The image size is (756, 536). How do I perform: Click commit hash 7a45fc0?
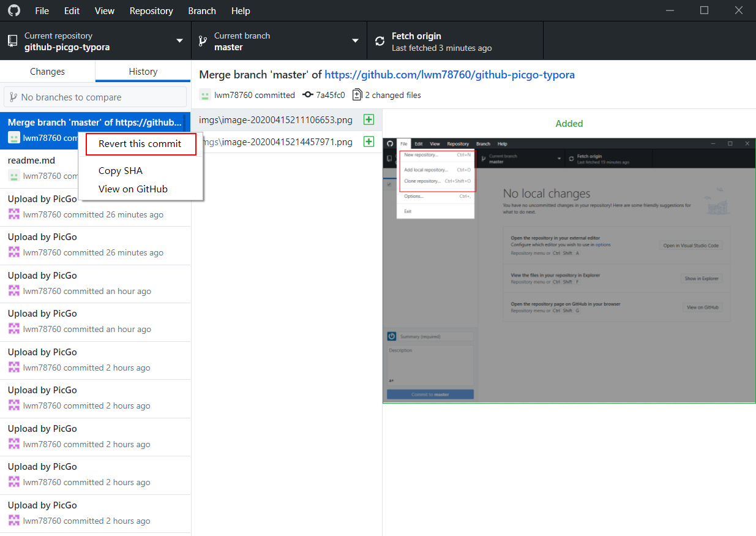tap(330, 95)
